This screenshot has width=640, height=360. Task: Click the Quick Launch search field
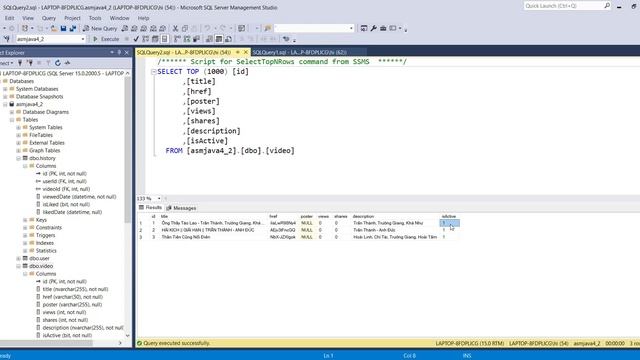563,6
